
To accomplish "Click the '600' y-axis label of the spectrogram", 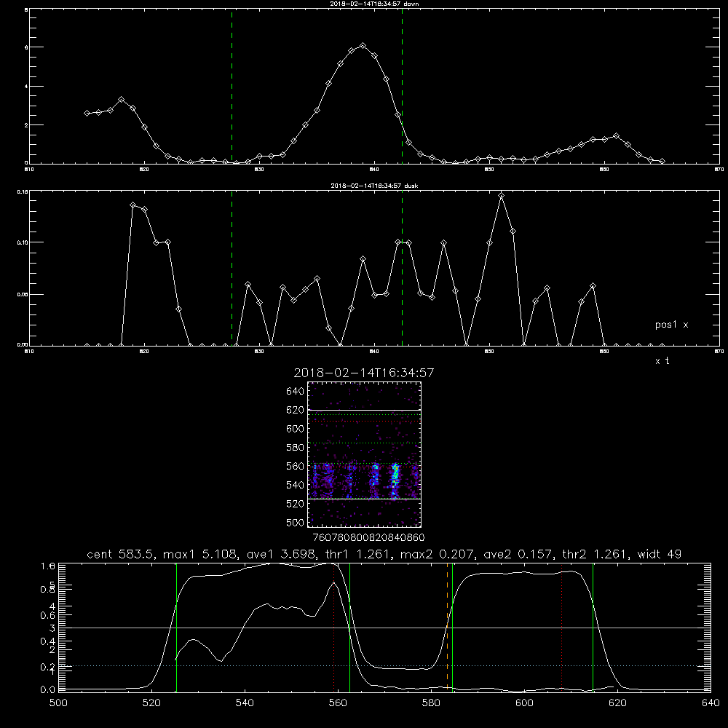I will tap(296, 429).
